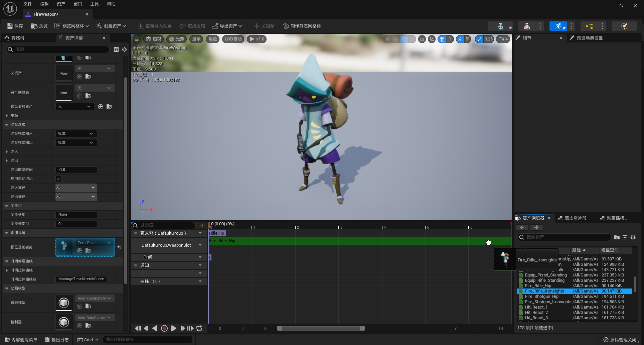Select the rotate tool in viewport
Image resolution: width=644 pixels, height=345 pixels.
pos(404,39)
